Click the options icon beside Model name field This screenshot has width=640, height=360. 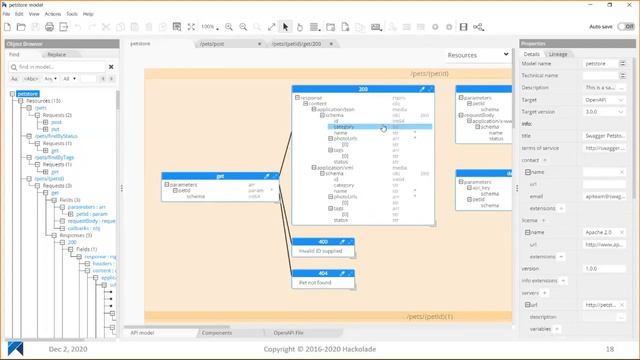[x=622, y=64]
